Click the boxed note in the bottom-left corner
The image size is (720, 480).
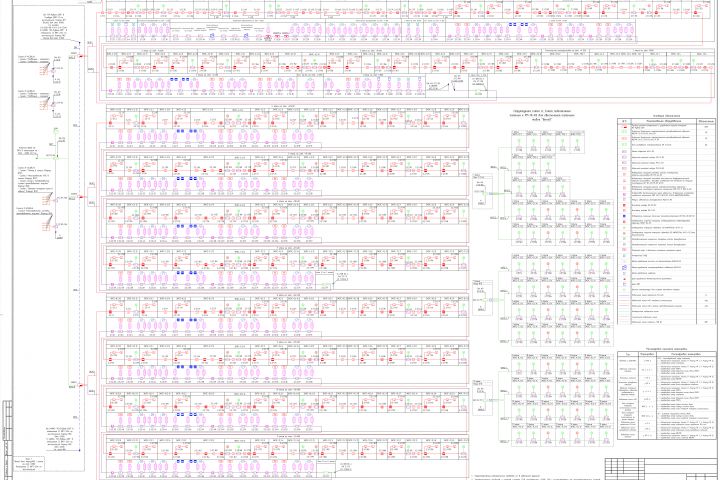coord(28,465)
